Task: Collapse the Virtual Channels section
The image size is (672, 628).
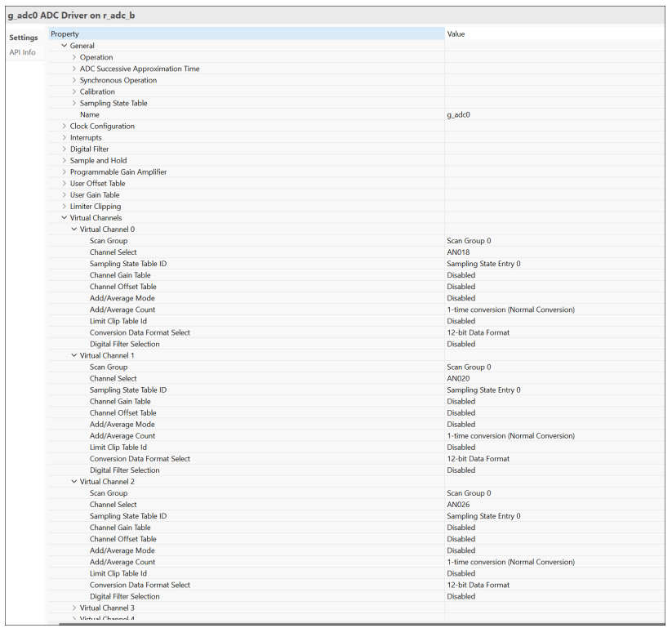Action: pos(65,218)
